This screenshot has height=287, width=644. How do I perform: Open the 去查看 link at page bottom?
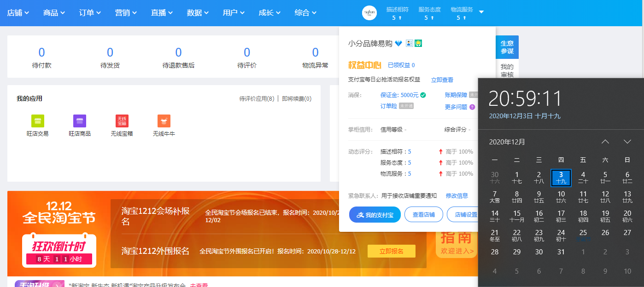click(x=199, y=285)
